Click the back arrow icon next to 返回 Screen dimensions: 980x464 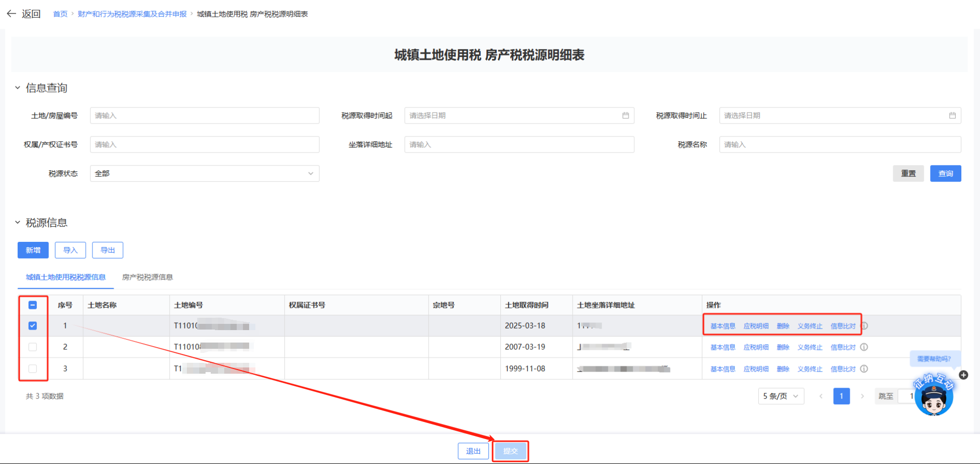[x=11, y=13]
